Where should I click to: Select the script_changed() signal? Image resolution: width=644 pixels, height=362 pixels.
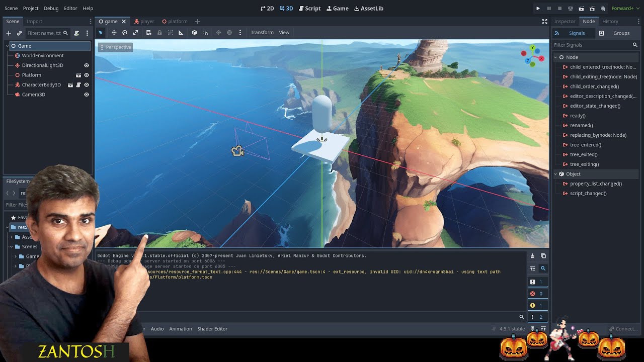click(x=588, y=194)
